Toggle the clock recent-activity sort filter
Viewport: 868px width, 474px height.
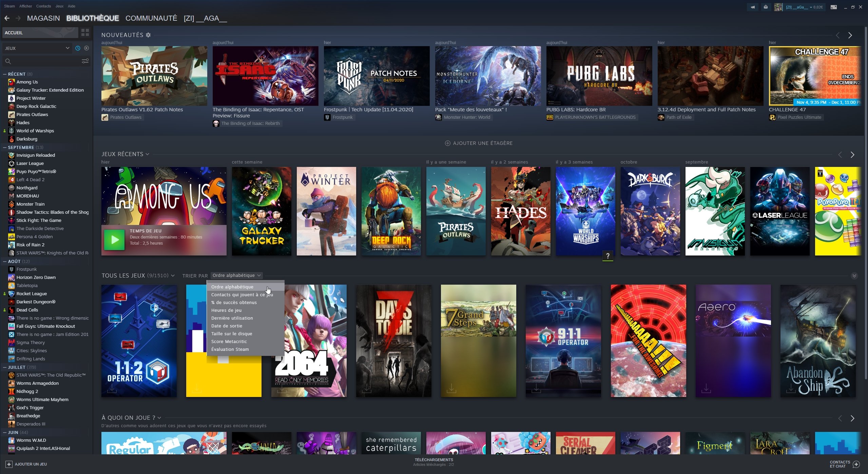click(x=78, y=48)
